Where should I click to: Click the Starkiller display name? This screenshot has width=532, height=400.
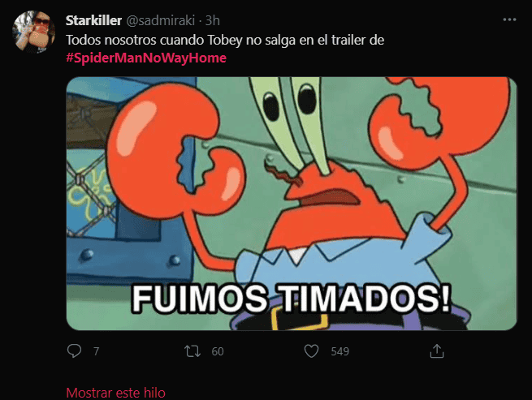[x=93, y=20]
